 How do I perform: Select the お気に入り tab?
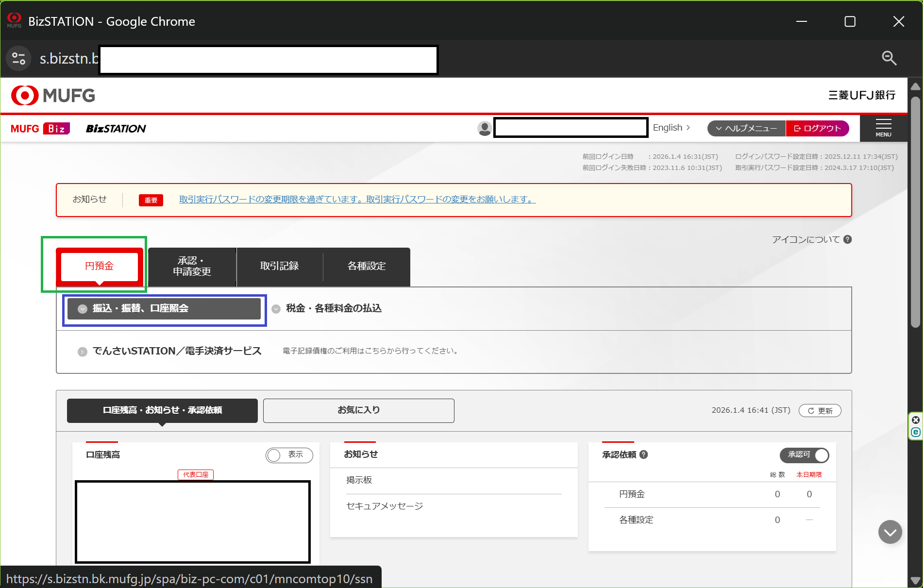coord(358,410)
